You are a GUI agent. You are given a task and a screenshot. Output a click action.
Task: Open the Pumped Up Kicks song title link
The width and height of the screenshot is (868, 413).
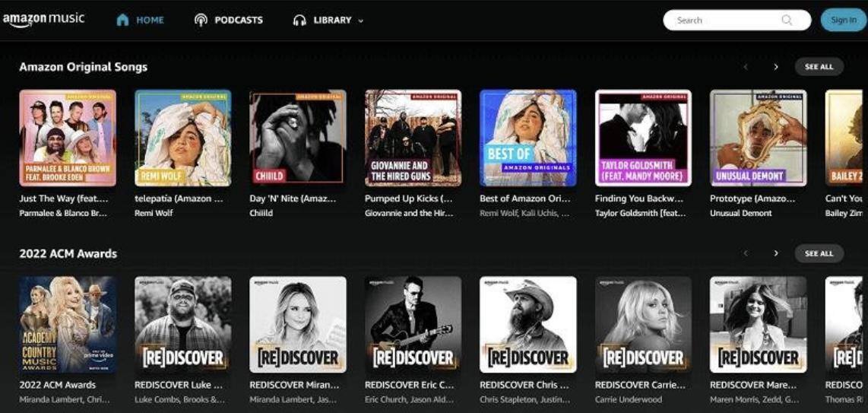point(408,199)
